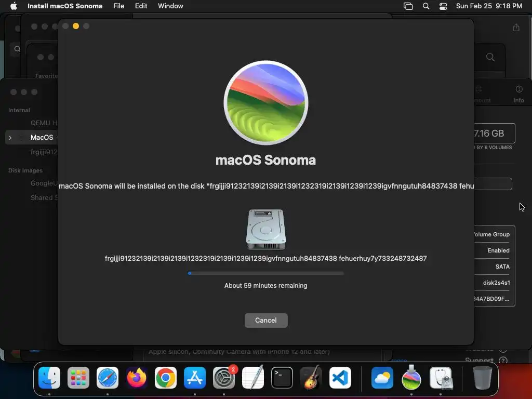532x399 pixels.
Task: Click the macOS Sonoma logo image
Action: 266,103
